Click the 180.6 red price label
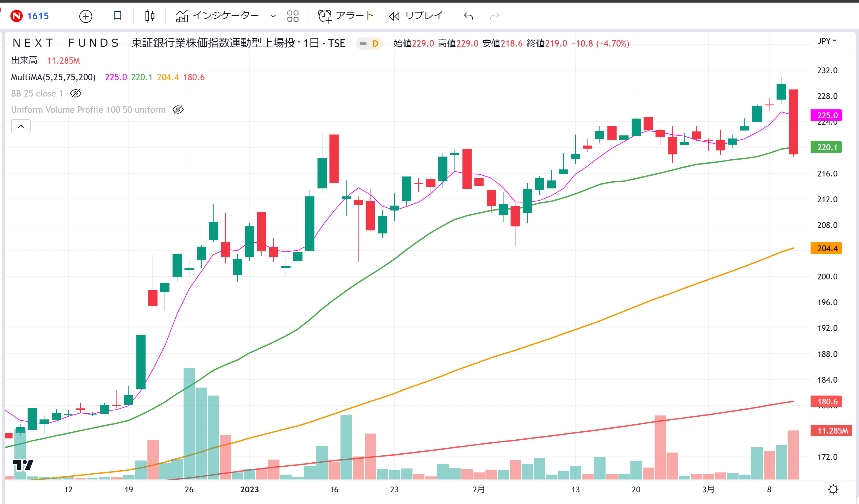This screenshot has height=504, width=859. tap(826, 401)
